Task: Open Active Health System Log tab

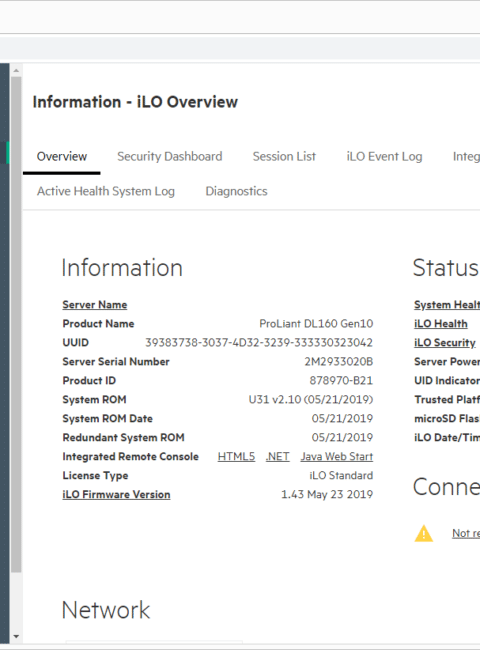Action: tap(106, 191)
